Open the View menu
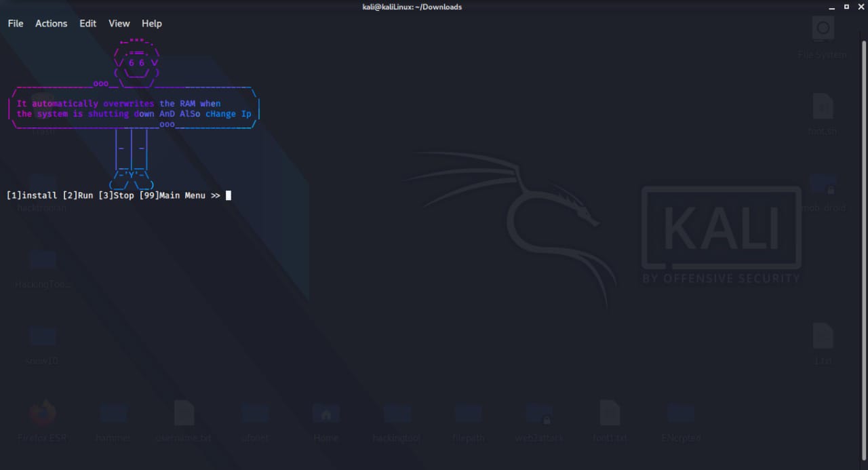Viewport: 868px width, 470px height. (119, 23)
